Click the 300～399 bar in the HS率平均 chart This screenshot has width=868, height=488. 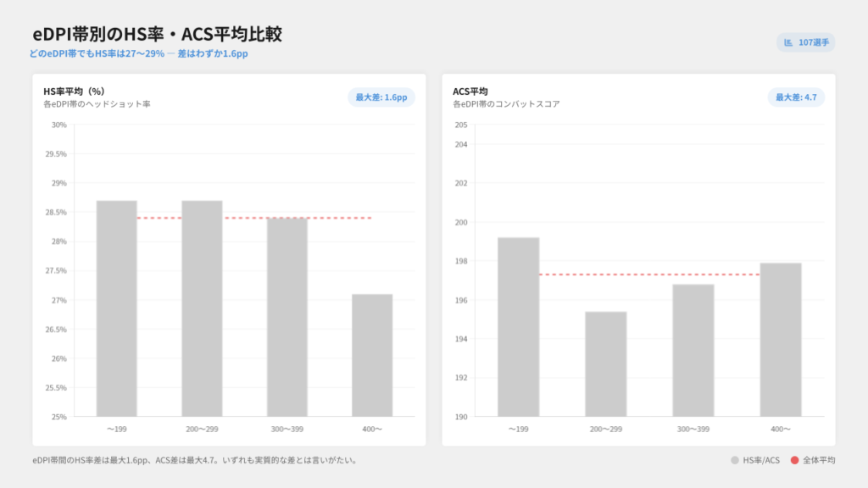pos(287,317)
